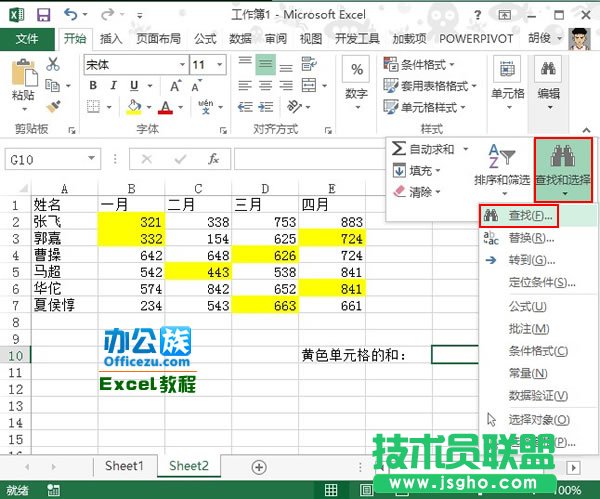Increase the font size

(175, 86)
